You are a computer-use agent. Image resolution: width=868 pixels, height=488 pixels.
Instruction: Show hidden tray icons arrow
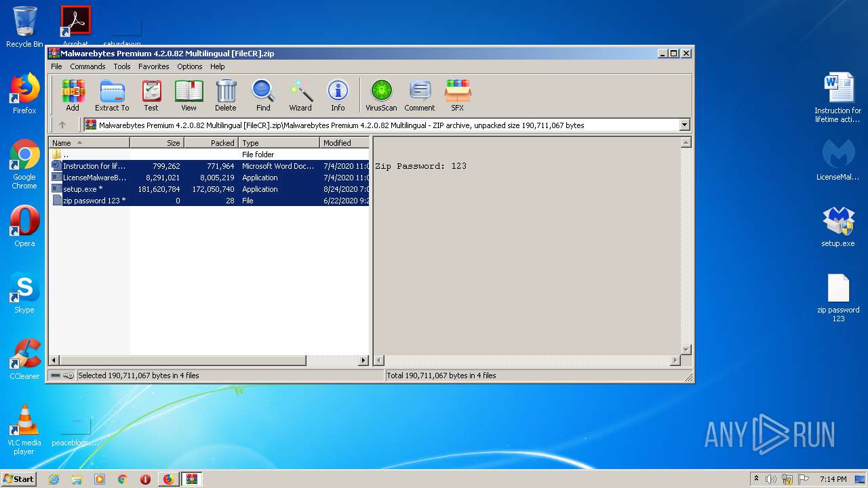click(756, 479)
